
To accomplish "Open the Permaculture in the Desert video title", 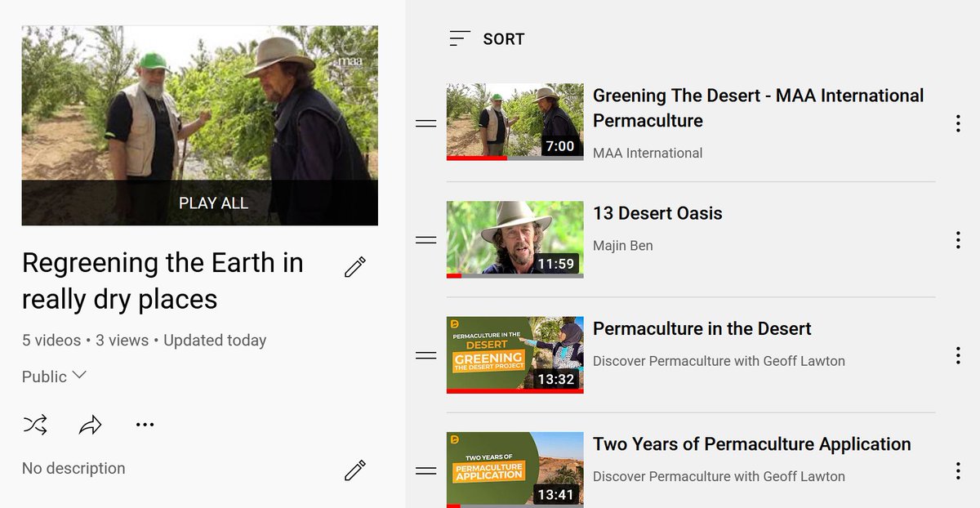I will click(x=702, y=328).
